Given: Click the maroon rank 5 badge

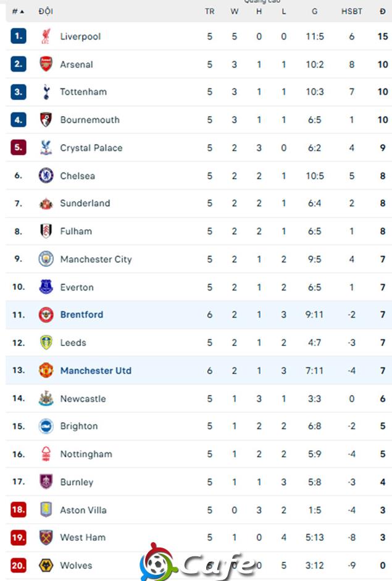Looking at the screenshot, I should click(19, 148).
